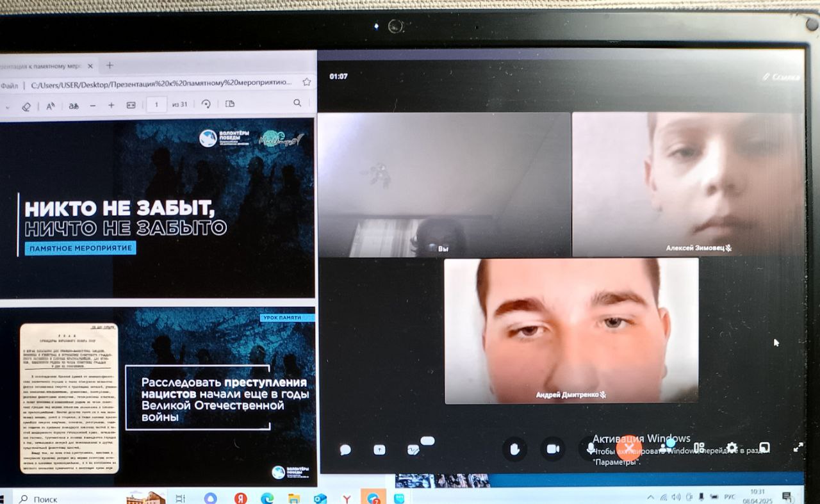Image resolution: width=820 pixels, height=504 pixels.
Task: Open the whiteboard/reactions icon in call toolbar
Action: pyautogui.click(x=413, y=450)
